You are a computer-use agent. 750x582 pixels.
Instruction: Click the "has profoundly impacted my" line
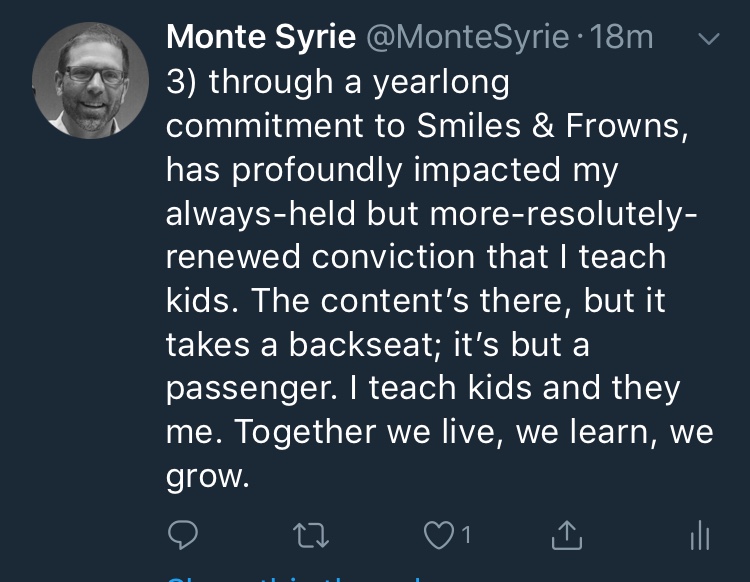coord(392,169)
